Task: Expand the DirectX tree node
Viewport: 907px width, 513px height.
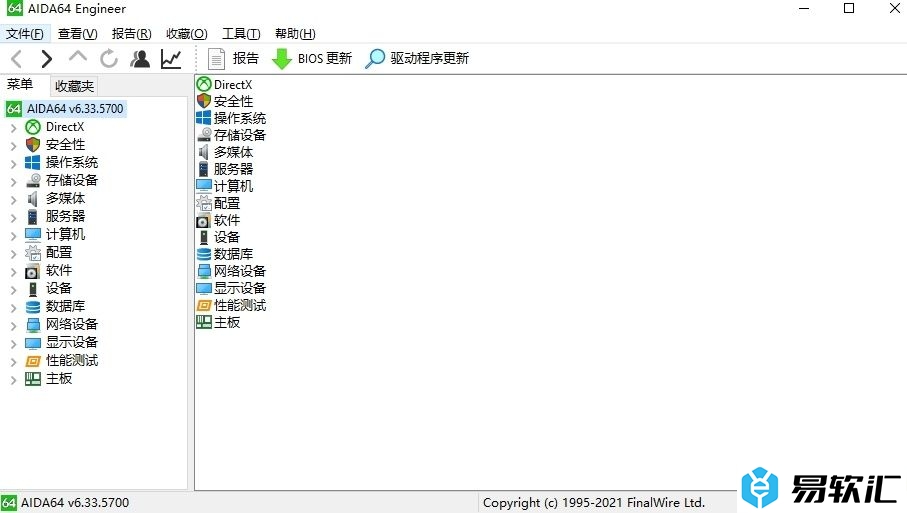Action: pos(13,128)
